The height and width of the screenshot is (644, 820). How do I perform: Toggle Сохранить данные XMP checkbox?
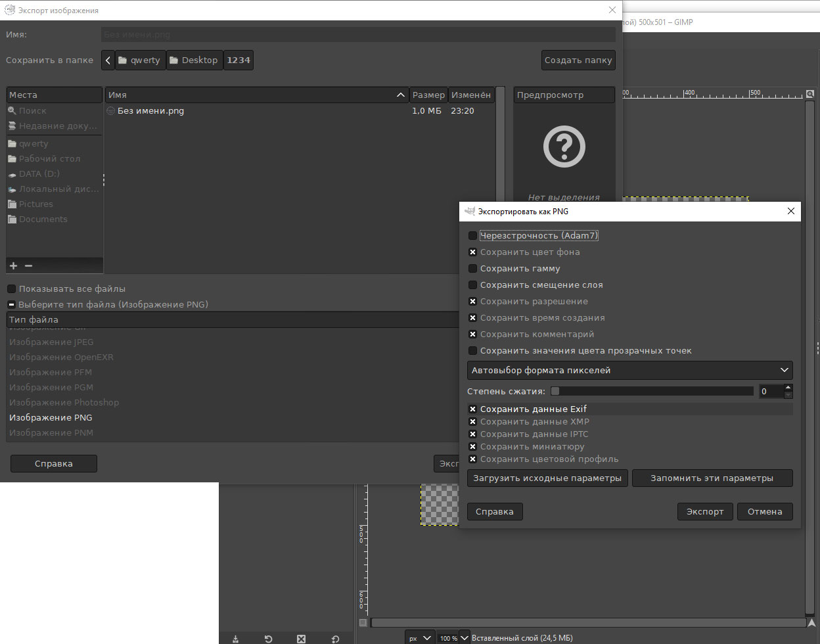coord(472,422)
